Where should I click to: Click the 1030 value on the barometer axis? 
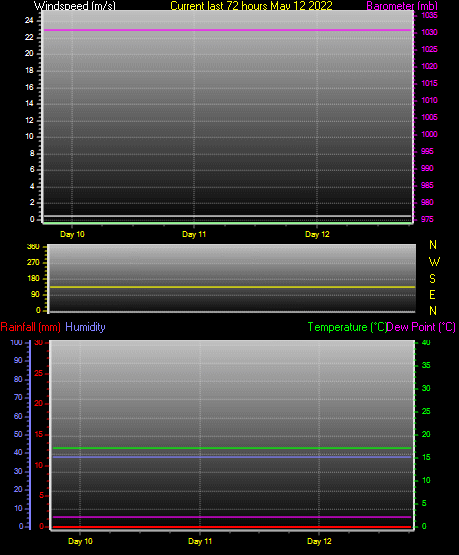[x=429, y=33]
